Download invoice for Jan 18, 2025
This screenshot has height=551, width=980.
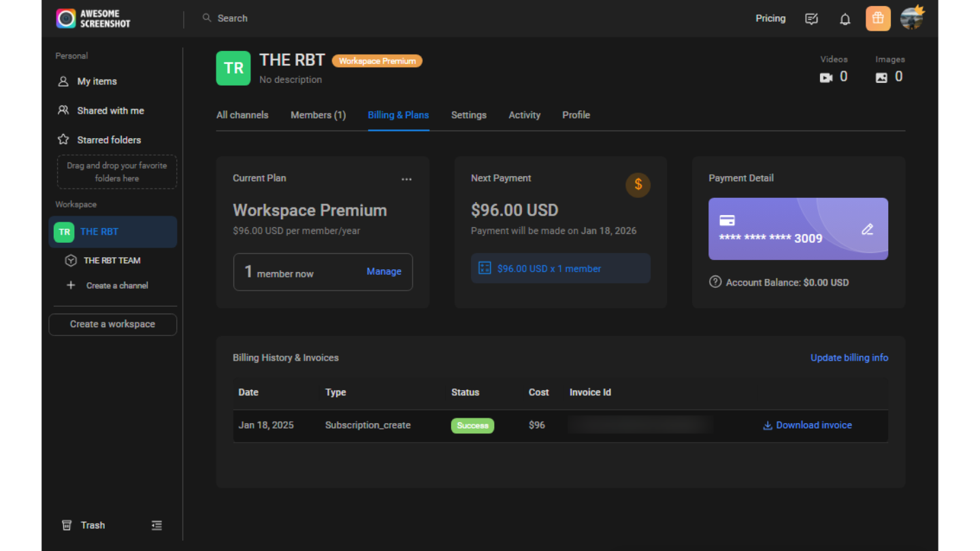(807, 425)
